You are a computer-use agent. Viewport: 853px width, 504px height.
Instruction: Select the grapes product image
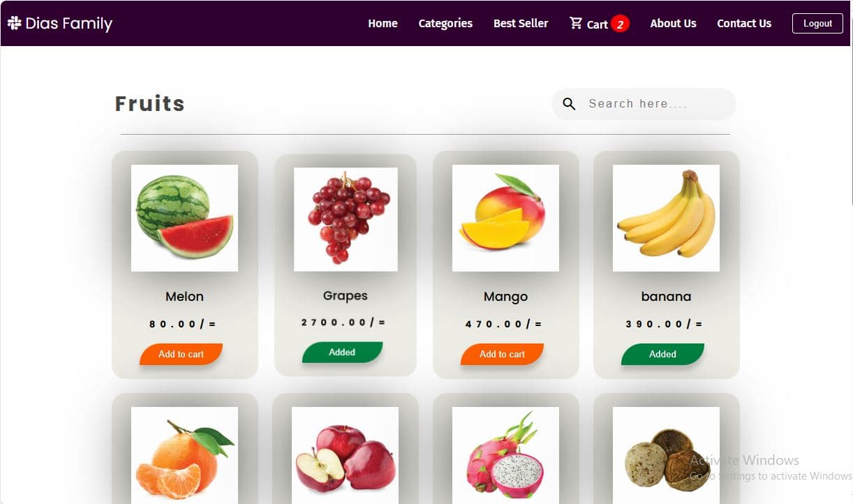(346, 219)
